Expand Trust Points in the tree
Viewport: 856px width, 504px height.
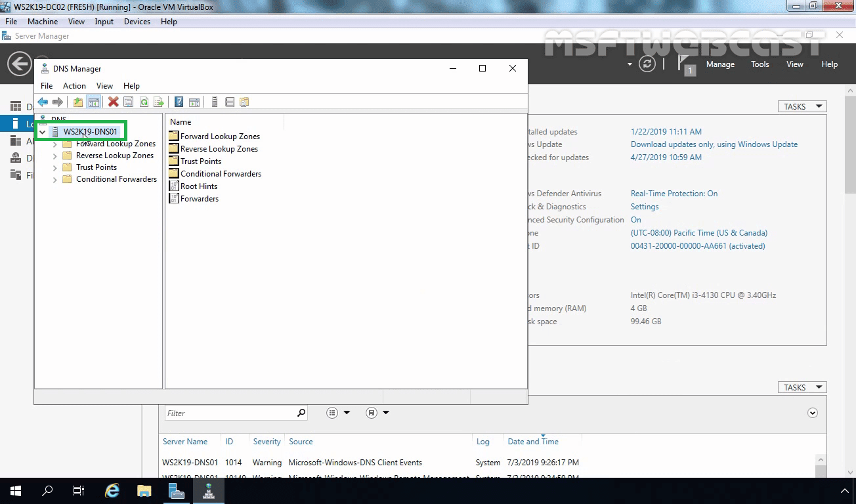[x=55, y=167]
